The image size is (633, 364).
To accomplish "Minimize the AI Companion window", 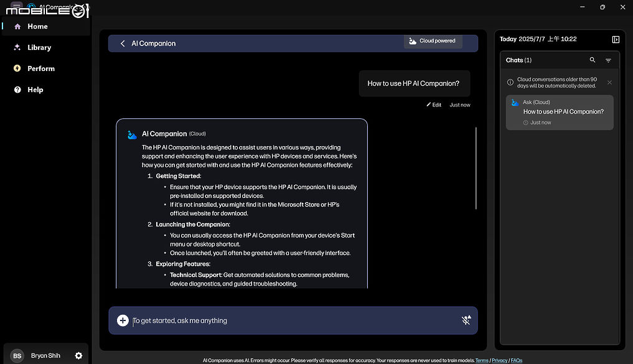I will [582, 7].
